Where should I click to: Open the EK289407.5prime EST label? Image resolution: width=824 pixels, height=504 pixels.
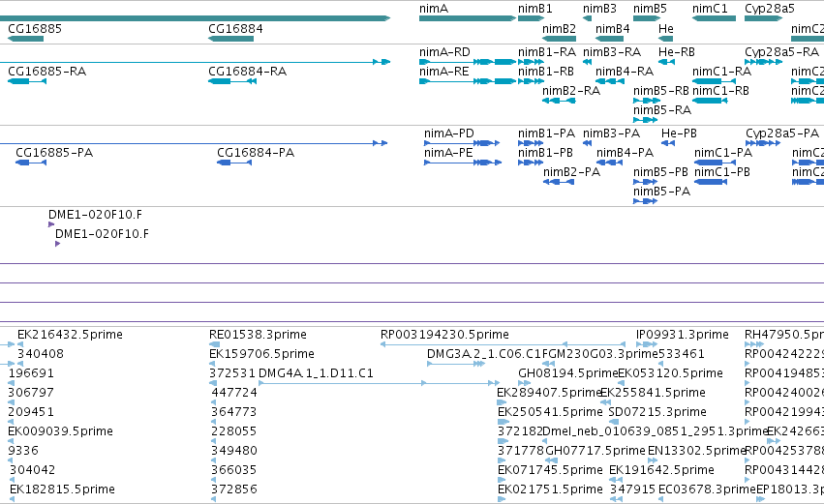pyautogui.click(x=549, y=393)
